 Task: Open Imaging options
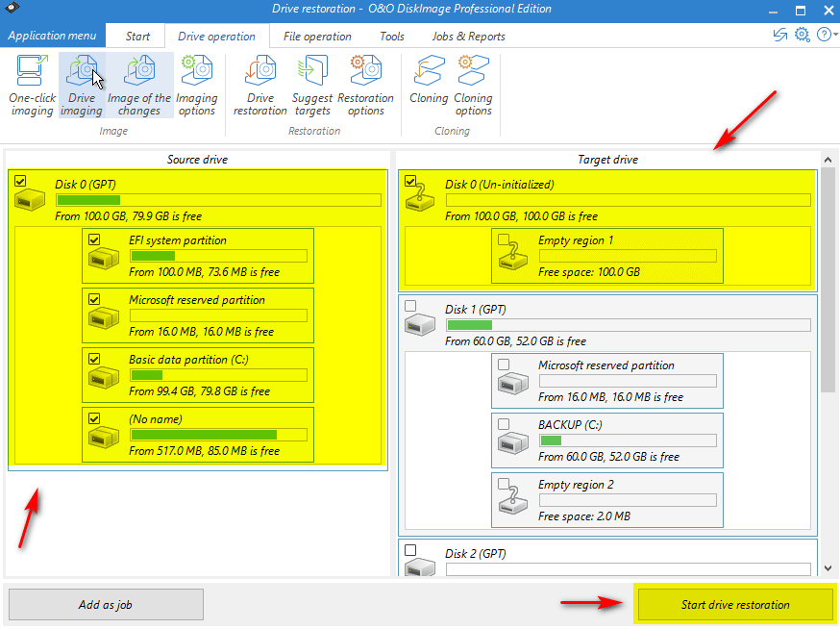click(x=197, y=85)
